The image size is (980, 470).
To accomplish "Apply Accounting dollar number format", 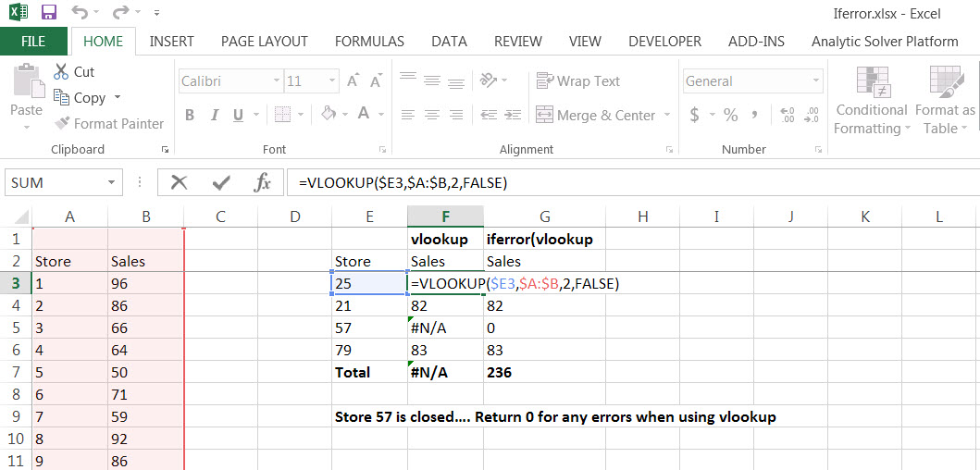I will point(694,115).
